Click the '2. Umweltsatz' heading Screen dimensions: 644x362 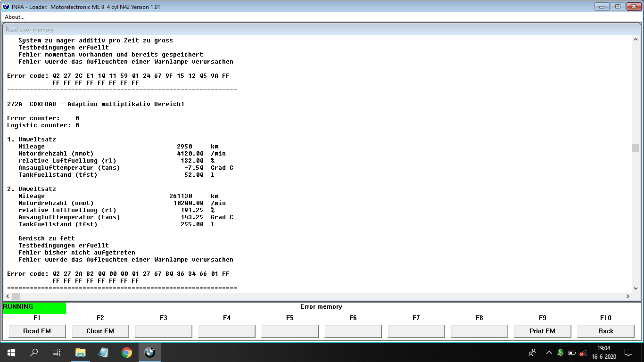pyautogui.click(x=32, y=189)
